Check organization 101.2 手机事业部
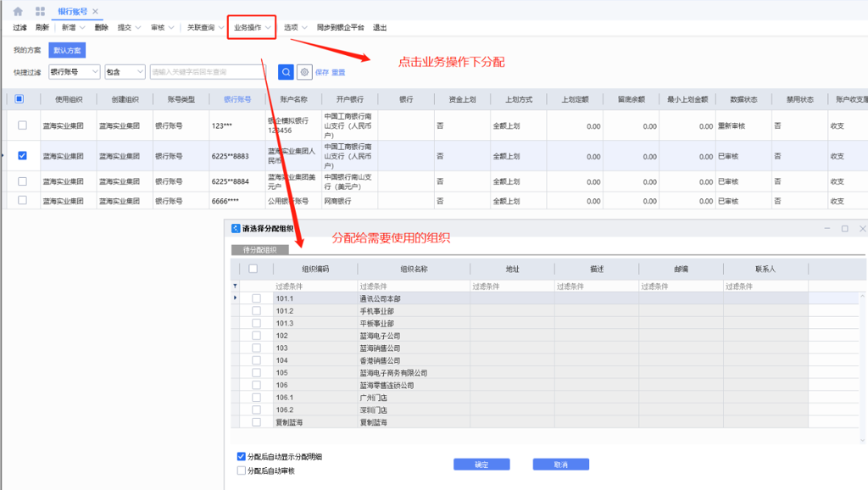Screen dimensions: 868x490 coord(256,310)
